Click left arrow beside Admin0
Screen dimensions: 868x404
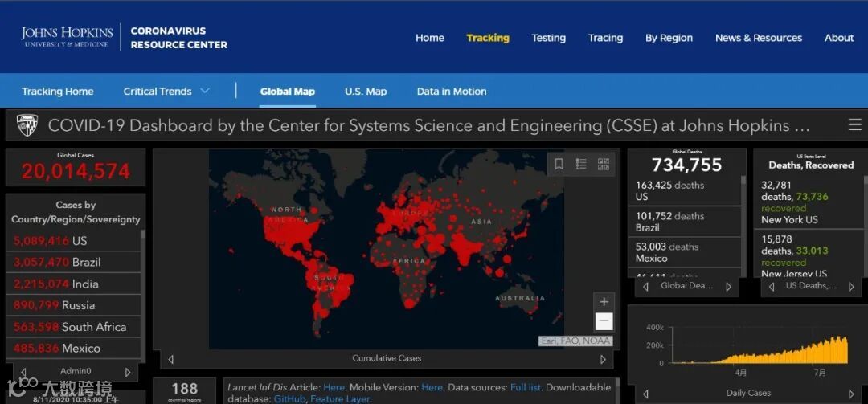click(23, 372)
